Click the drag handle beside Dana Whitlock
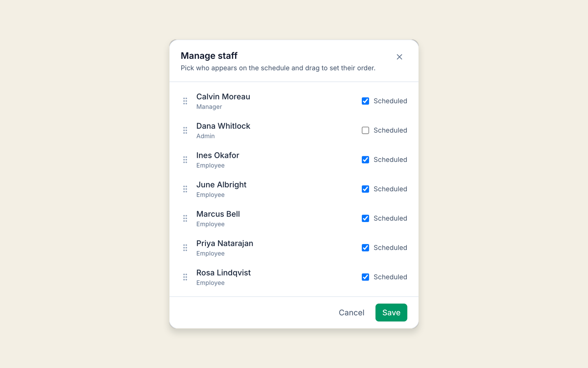The image size is (588, 368). [185, 130]
